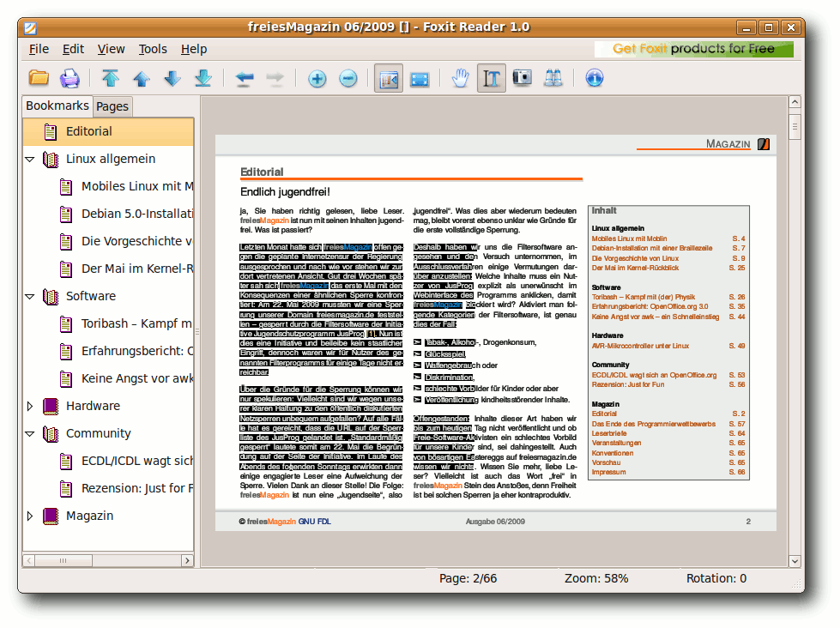Select the Linux allgemein bookmark

click(x=111, y=159)
